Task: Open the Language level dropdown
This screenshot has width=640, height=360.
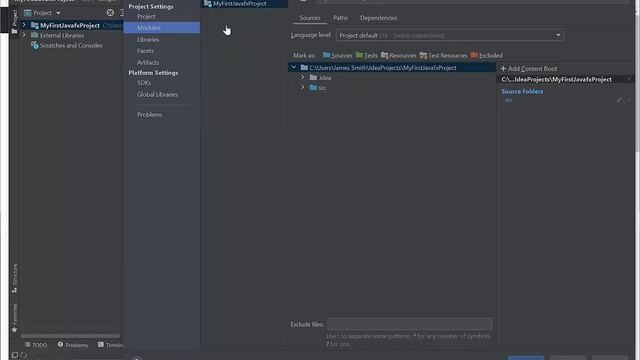Action: (x=450, y=36)
